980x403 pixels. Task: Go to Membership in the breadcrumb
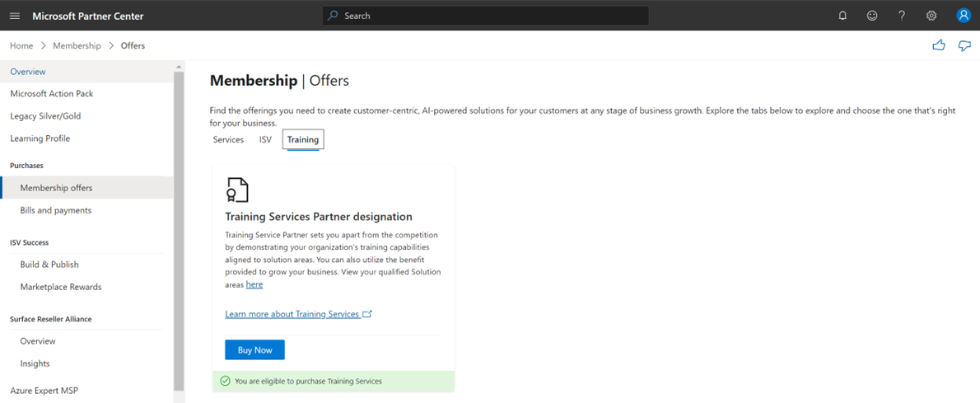pos(77,46)
